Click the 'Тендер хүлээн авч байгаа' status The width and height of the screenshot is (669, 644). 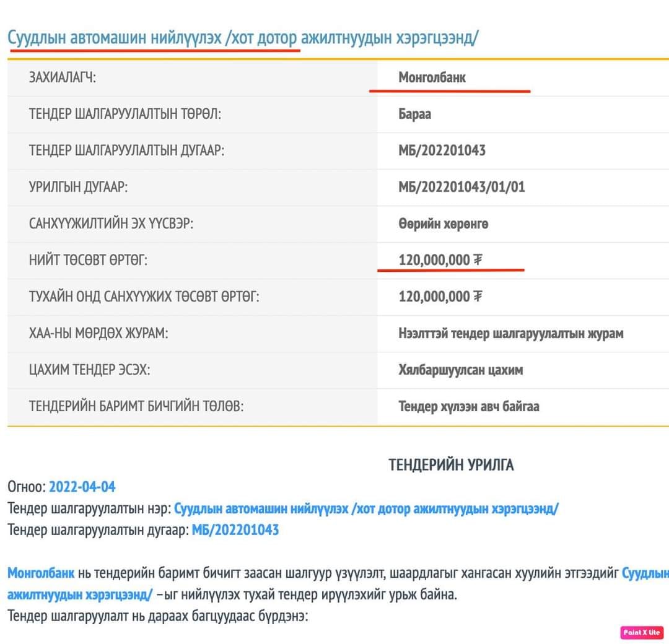click(x=468, y=406)
